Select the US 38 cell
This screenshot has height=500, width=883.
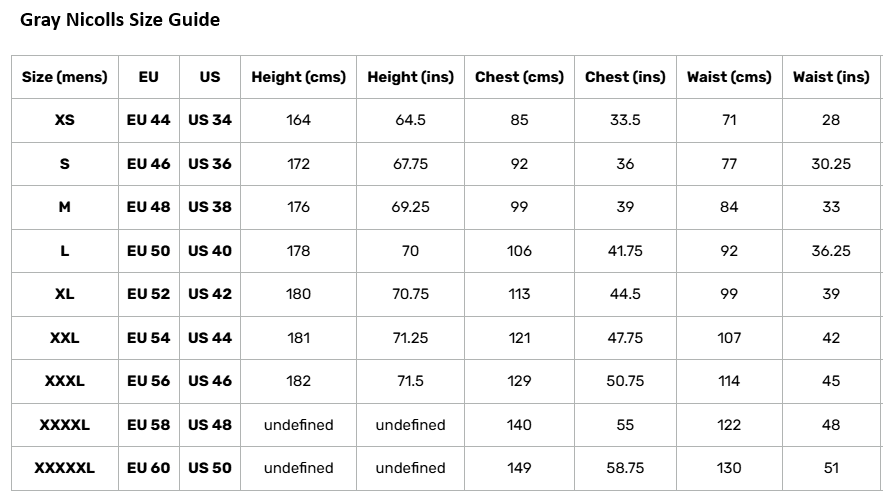click(210, 207)
